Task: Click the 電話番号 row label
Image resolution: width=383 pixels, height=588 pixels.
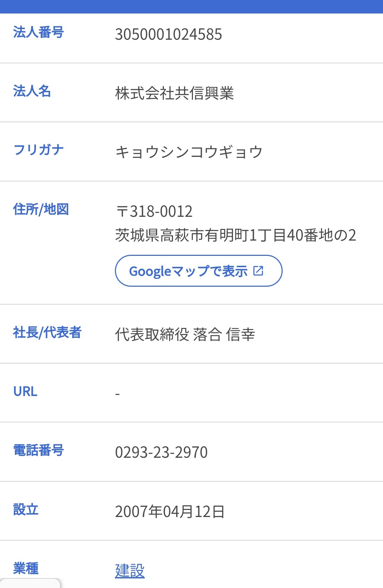Action: tap(38, 450)
